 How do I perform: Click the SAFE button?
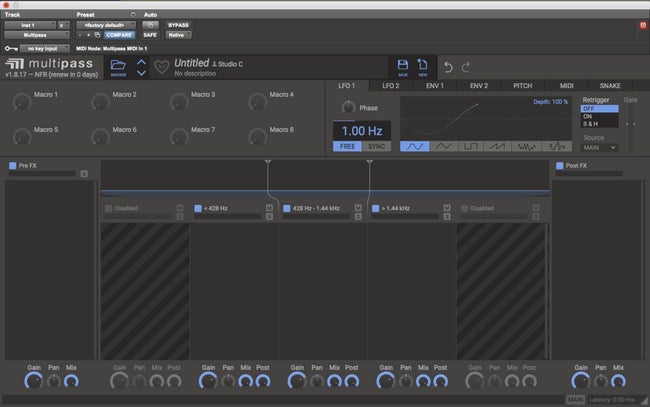(150, 35)
